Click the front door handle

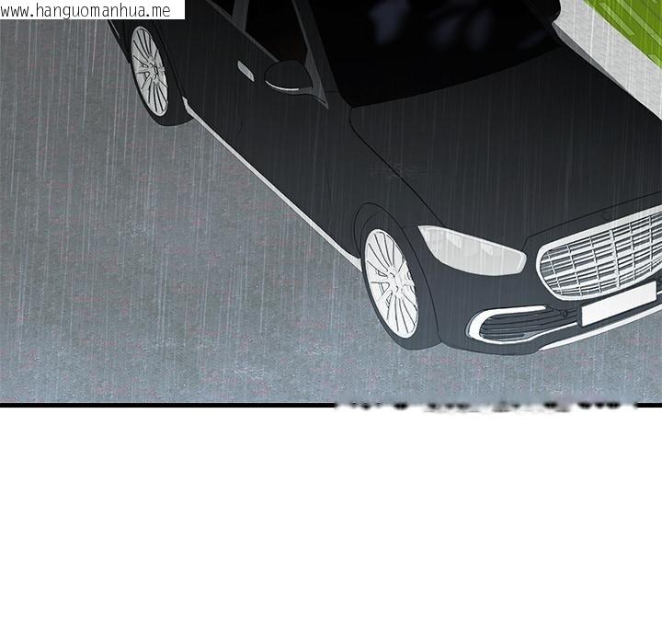(x=245, y=70)
